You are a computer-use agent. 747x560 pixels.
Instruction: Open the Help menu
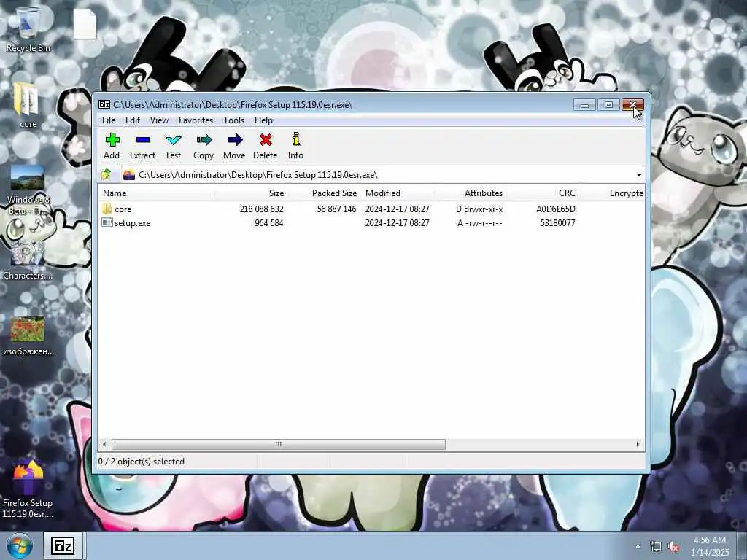263,120
